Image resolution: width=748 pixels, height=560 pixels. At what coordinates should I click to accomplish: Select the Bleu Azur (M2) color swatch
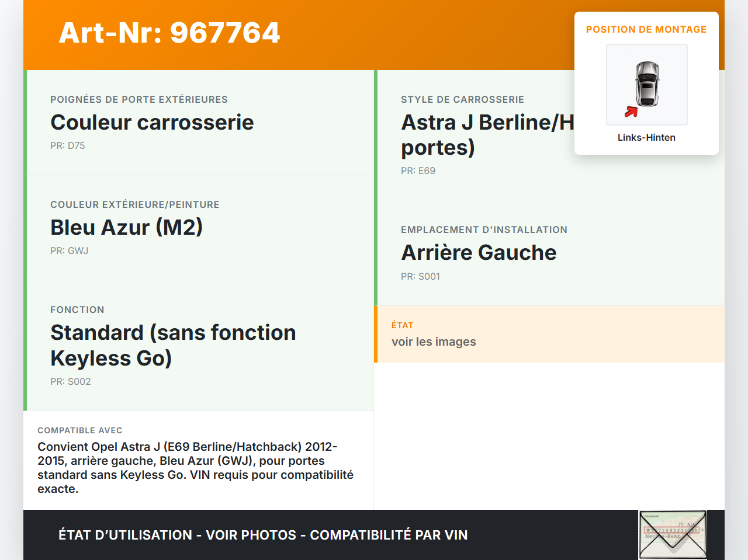[x=126, y=228]
